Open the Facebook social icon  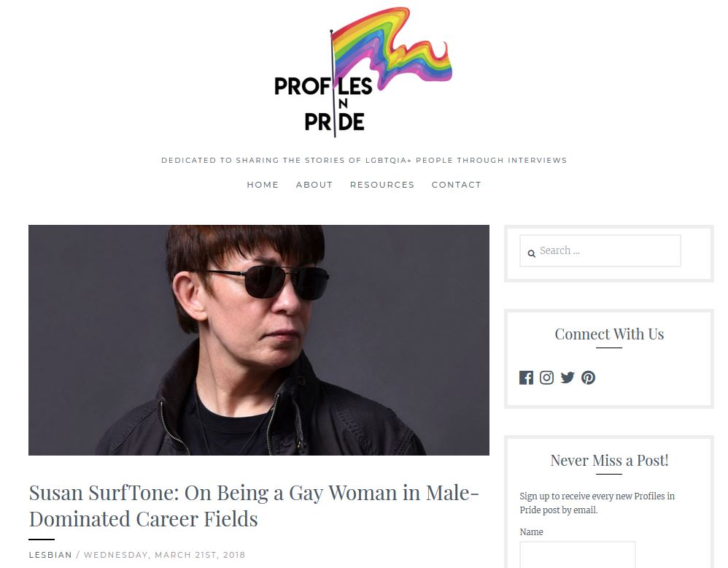coord(526,377)
